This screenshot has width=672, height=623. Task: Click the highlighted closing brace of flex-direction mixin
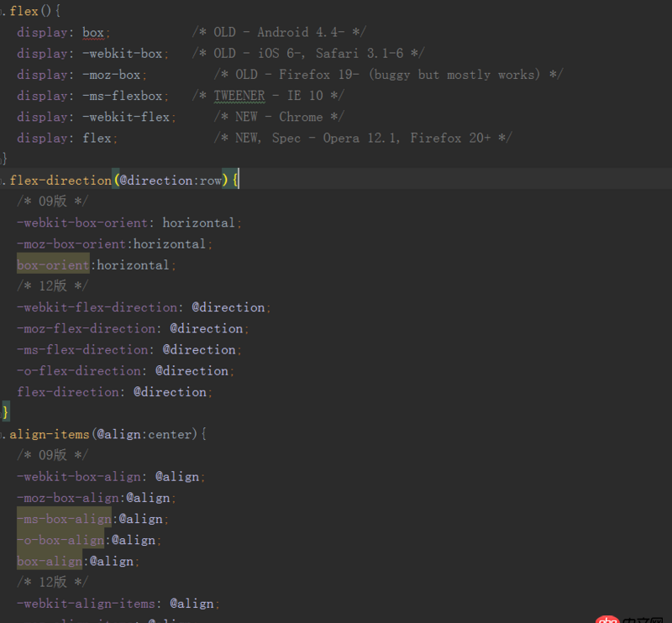tap(6, 413)
